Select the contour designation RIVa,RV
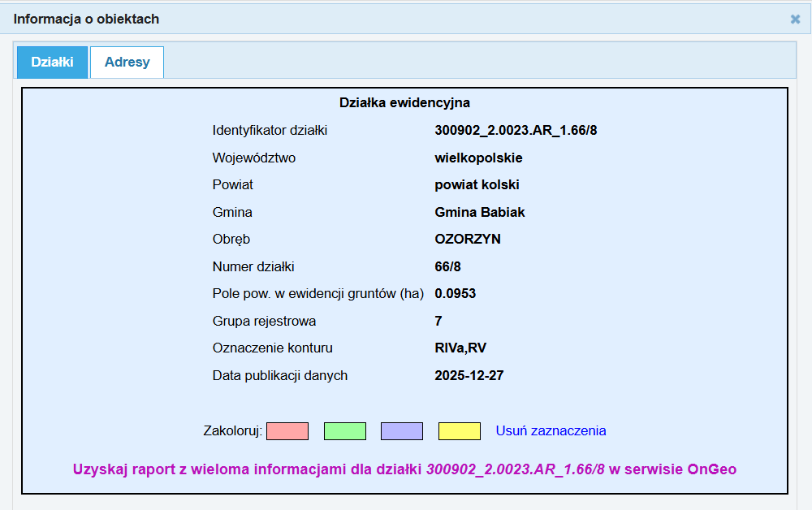Image resolution: width=812 pixels, height=510 pixels. tap(460, 348)
